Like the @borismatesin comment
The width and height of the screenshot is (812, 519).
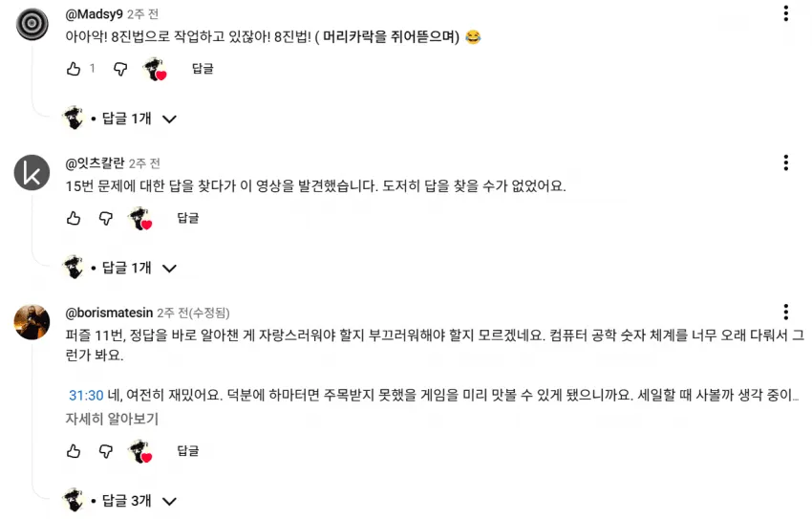pos(74,451)
